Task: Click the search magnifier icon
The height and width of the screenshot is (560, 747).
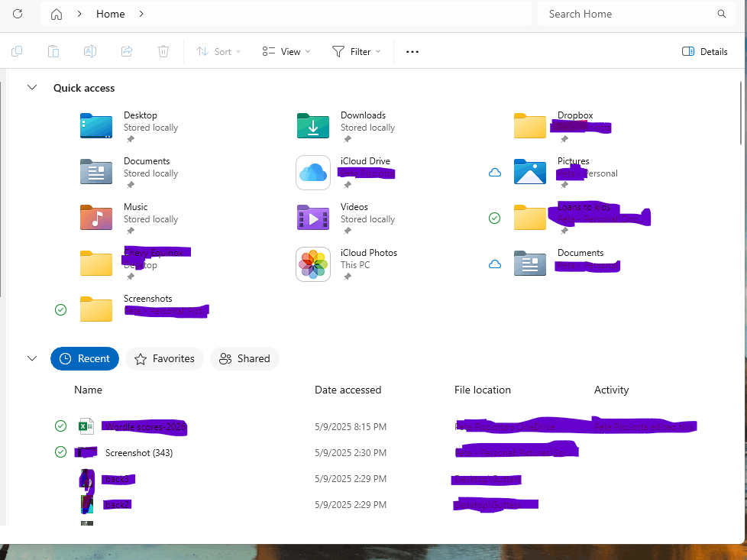Action: [x=721, y=14]
